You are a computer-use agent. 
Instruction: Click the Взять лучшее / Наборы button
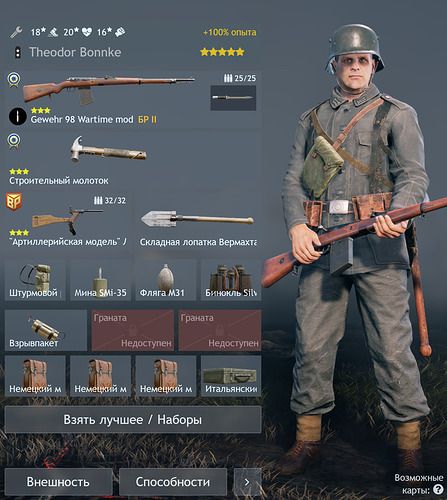click(x=133, y=420)
